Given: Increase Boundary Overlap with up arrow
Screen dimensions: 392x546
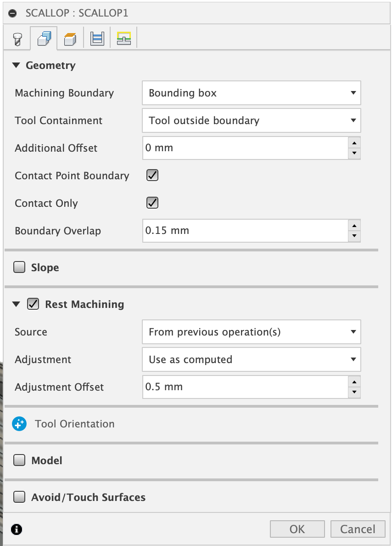Looking at the screenshot, I should pos(354,225).
